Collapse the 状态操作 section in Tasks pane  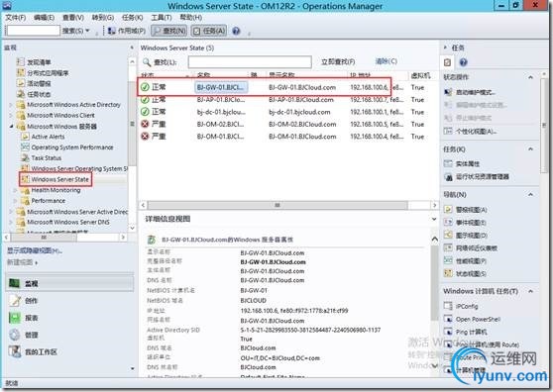coord(530,77)
